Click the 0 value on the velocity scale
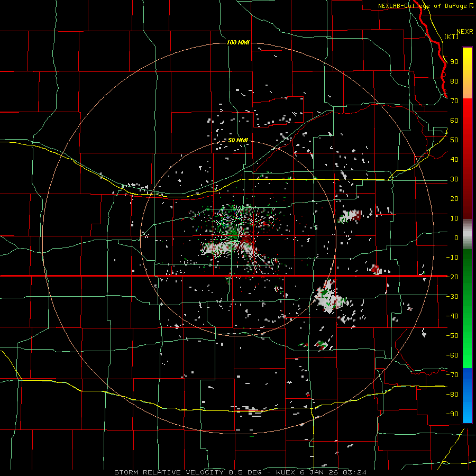The image size is (476, 476). tap(456, 237)
